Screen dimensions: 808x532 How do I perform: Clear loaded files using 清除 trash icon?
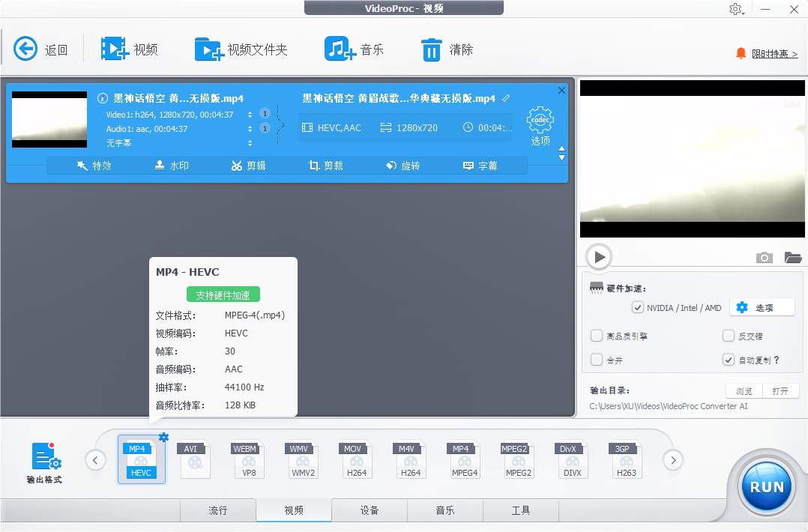[442, 48]
